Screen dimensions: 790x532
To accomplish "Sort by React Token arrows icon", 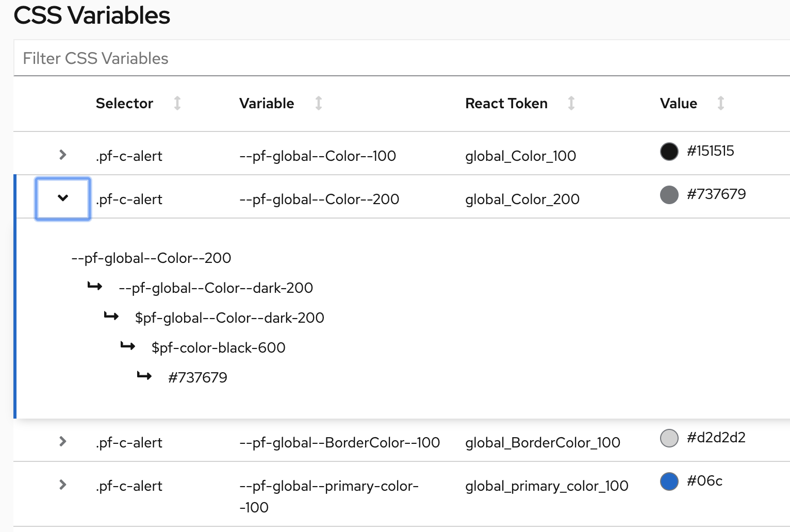I will pyautogui.click(x=571, y=104).
